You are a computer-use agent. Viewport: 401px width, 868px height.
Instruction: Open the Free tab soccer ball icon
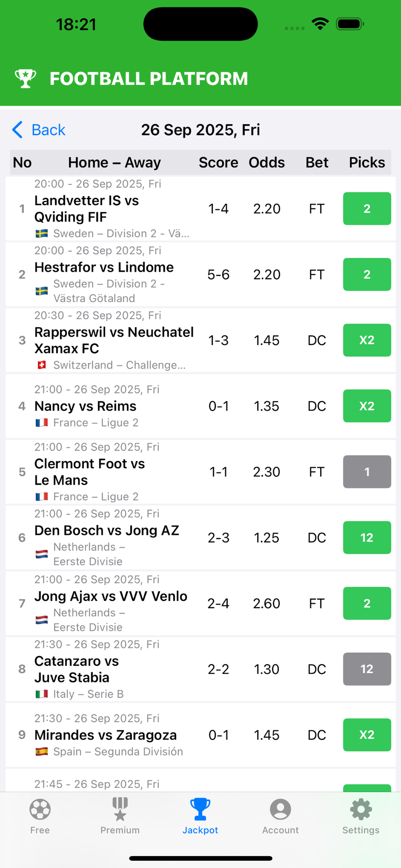click(x=40, y=809)
